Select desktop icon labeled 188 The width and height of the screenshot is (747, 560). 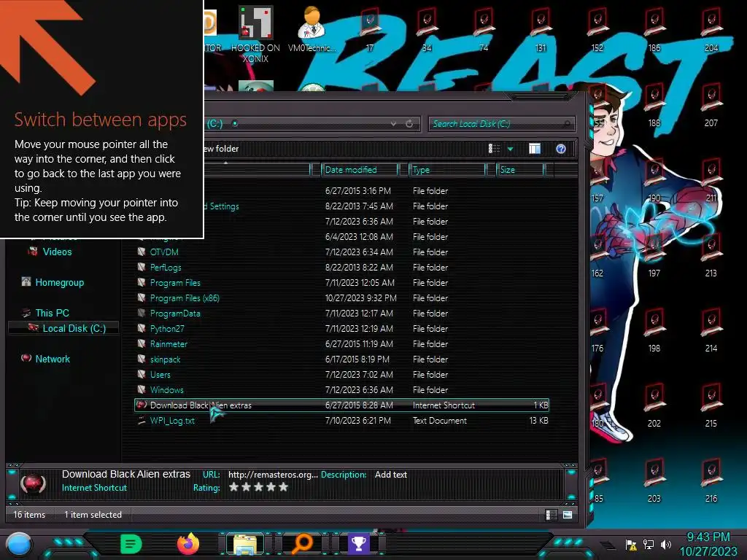(654, 105)
